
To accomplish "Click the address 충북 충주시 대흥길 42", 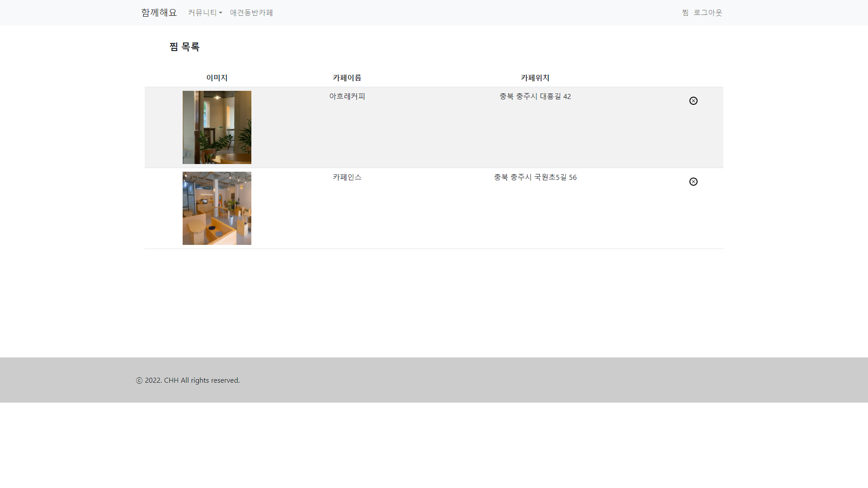I will click(x=535, y=96).
